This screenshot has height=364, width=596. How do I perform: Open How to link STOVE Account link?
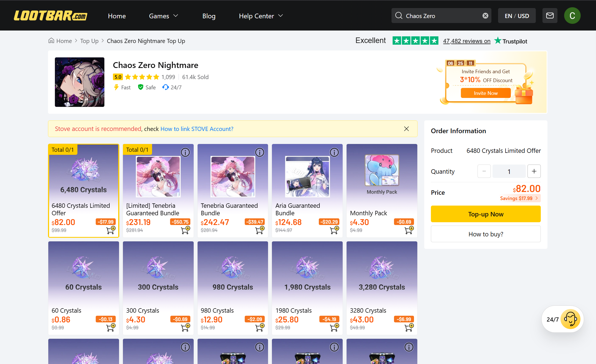197,129
